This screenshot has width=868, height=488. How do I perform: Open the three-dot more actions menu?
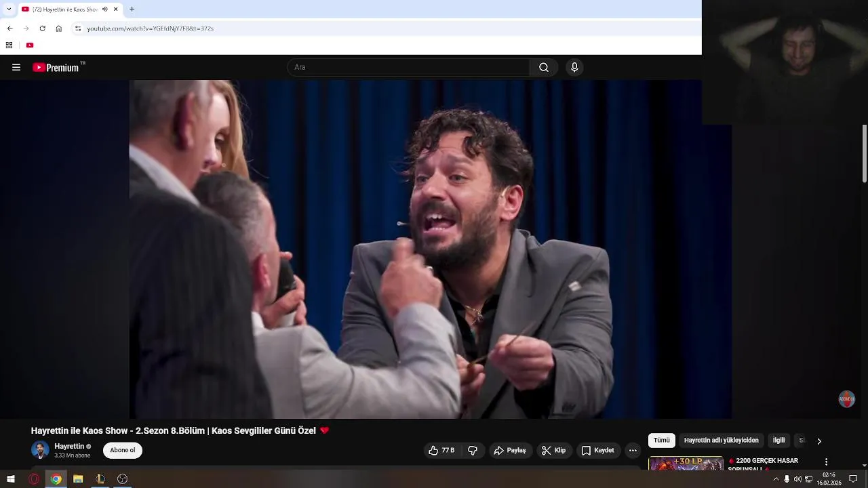click(633, 450)
